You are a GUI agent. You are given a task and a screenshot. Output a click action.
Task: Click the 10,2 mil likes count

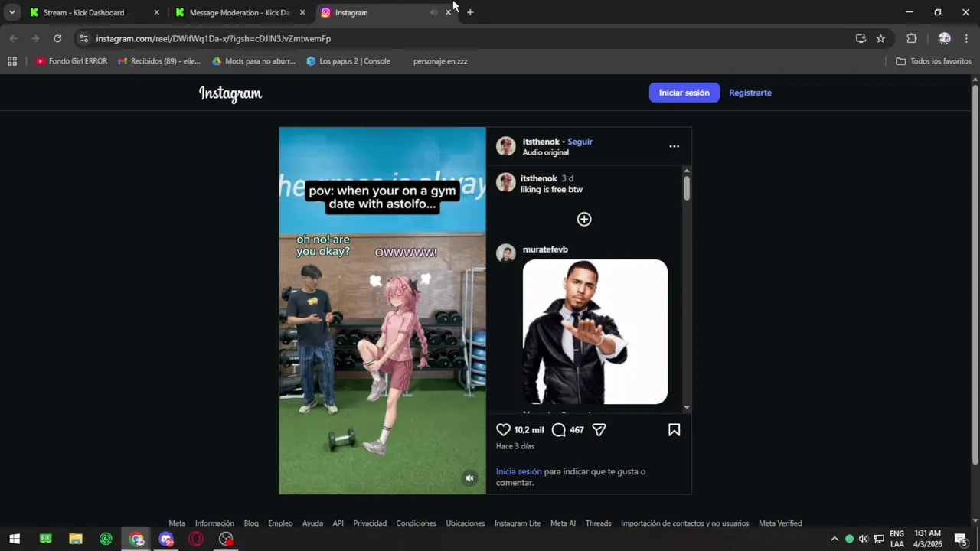(529, 430)
